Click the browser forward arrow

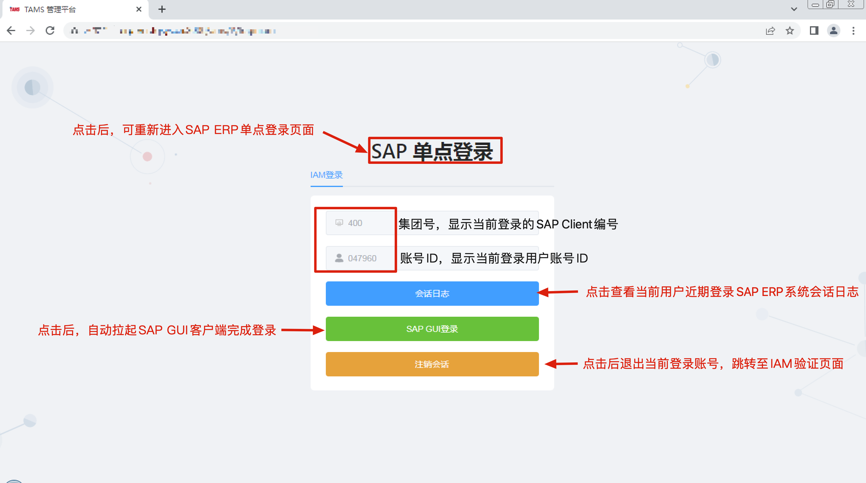(x=30, y=31)
